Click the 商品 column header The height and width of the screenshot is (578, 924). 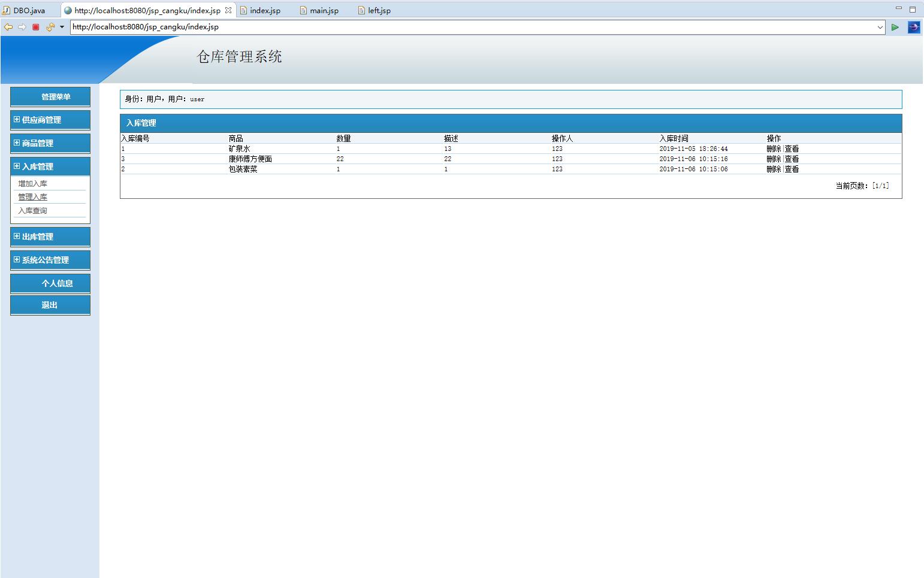coord(235,138)
